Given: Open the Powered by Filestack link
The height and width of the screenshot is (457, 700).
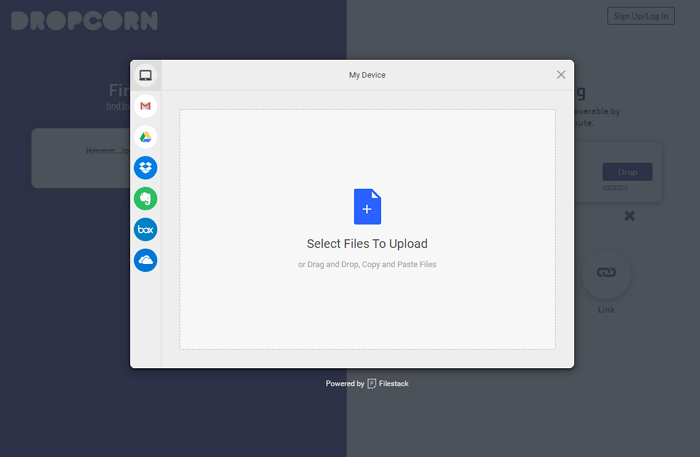Looking at the screenshot, I should (x=367, y=383).
